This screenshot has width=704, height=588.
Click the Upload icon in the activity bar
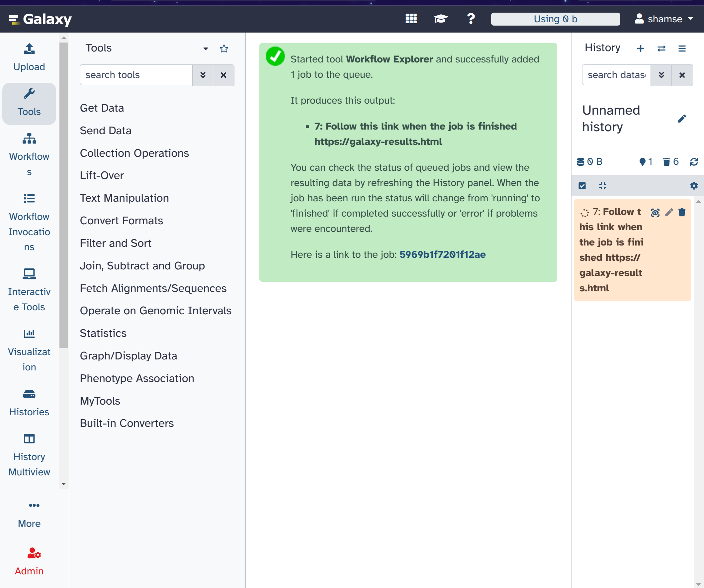click(29, 49)
